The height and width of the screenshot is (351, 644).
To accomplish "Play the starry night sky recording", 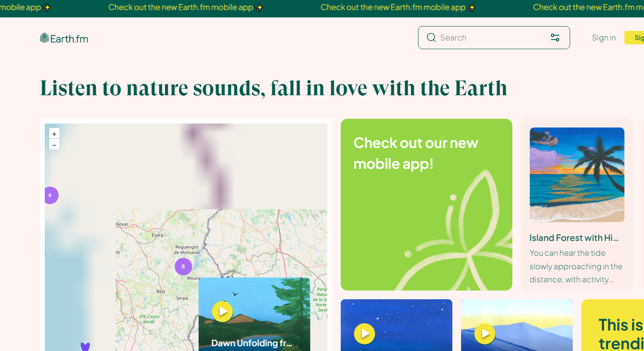I will click(x=365, y=334).
